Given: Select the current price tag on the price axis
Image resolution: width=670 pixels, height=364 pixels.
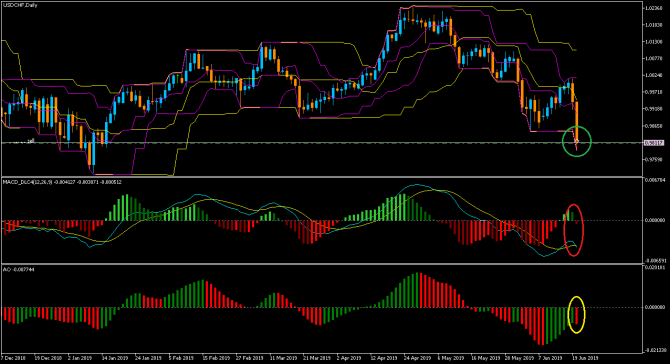Looking at the screenshot, I should click(x=654, y=143).
